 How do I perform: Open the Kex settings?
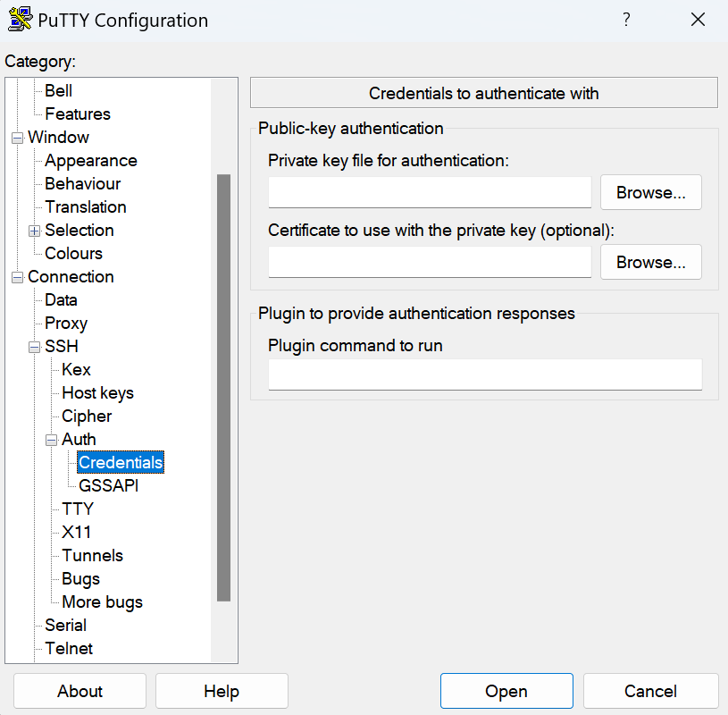(76, 369)
